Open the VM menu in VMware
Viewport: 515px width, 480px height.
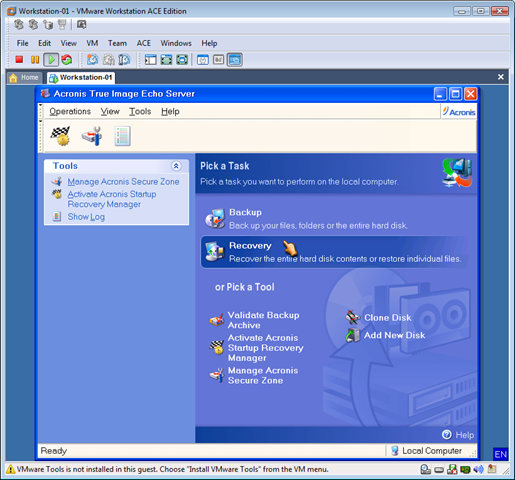pyautogui.click(x=92, y=43)
